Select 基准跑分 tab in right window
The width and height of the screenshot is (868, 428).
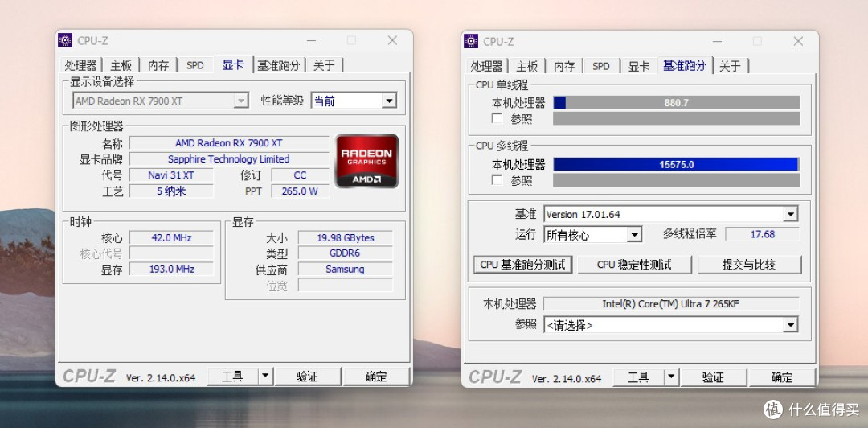tap(684, 65)
